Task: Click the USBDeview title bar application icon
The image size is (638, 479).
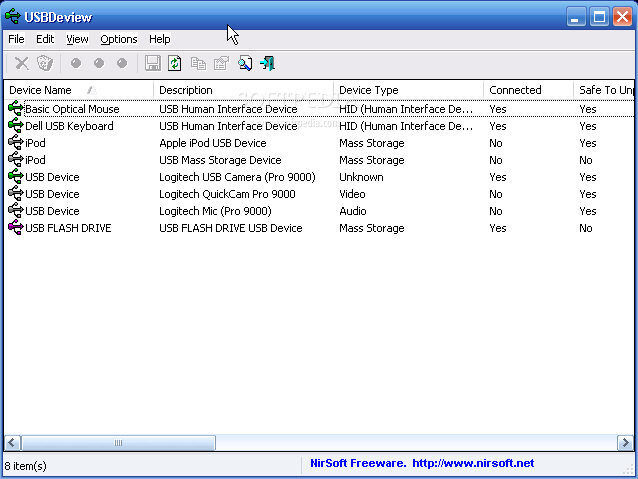Action: tap(13, 16)
